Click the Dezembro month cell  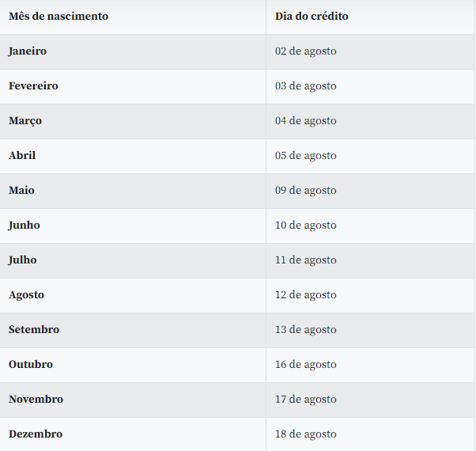tap(36, 434)
